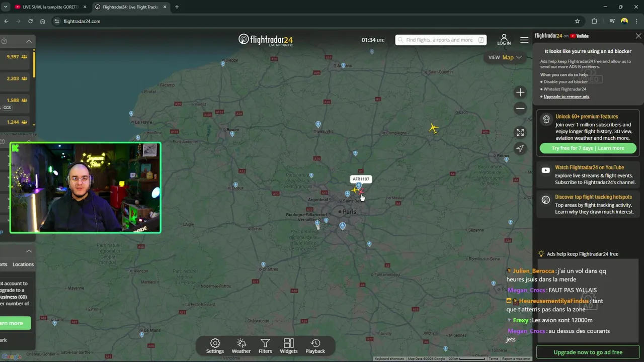This screenshot has width=644, height=362.
Task: Open a new browser tab
Action: [x=177, y=7]
